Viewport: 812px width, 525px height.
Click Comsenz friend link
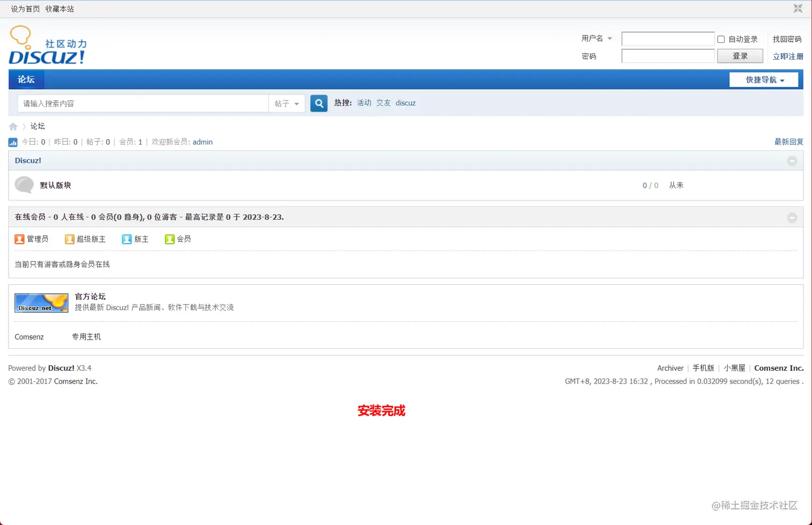tap(29, 337)
